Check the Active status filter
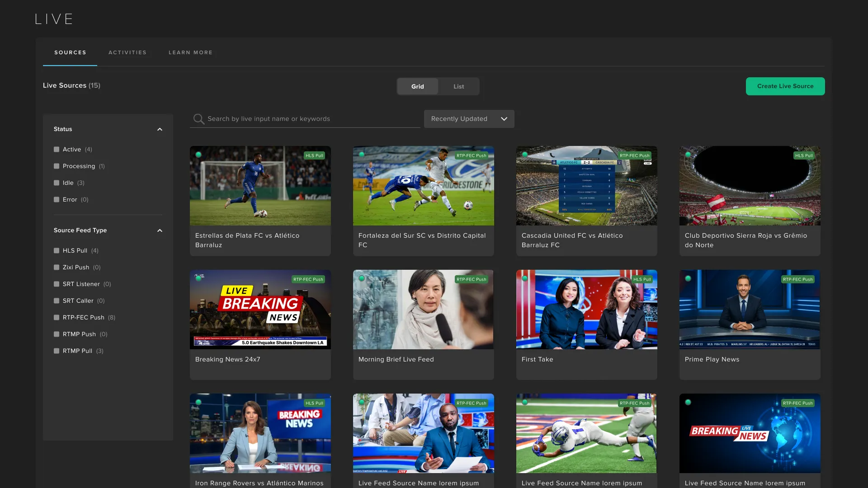 click(57, 150)
